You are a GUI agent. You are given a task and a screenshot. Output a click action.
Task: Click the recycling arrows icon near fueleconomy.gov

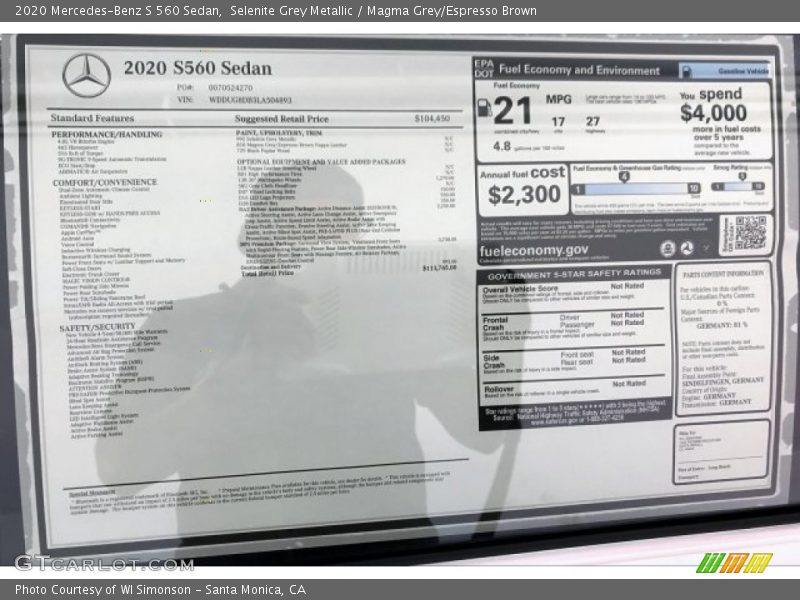687,248
